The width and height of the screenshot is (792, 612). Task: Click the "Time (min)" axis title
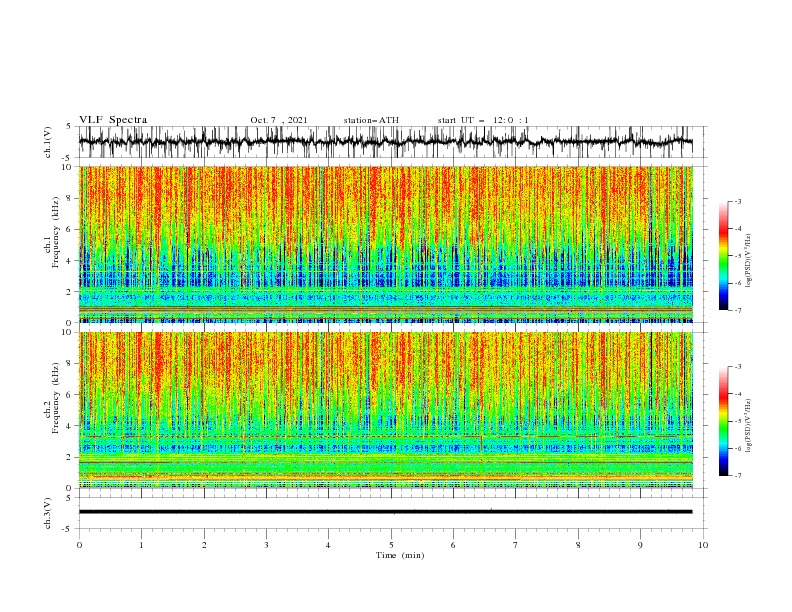(x=400, y=555)
